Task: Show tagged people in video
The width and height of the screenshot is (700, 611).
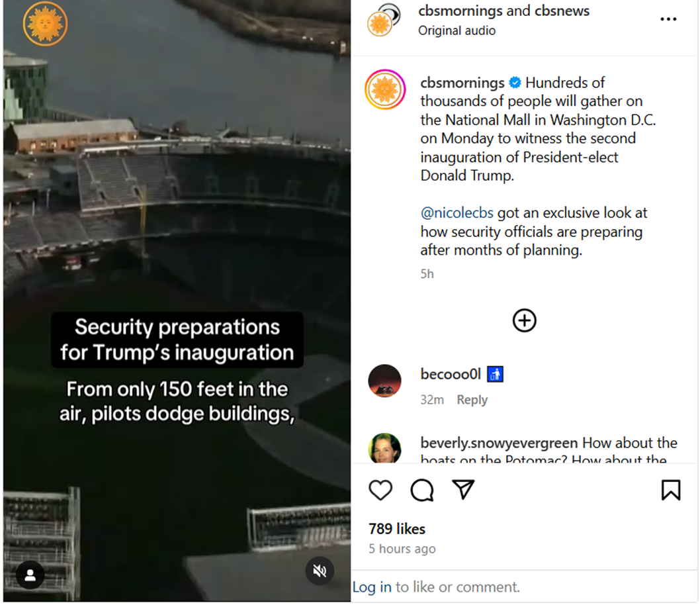Action: tap(30, 575)
